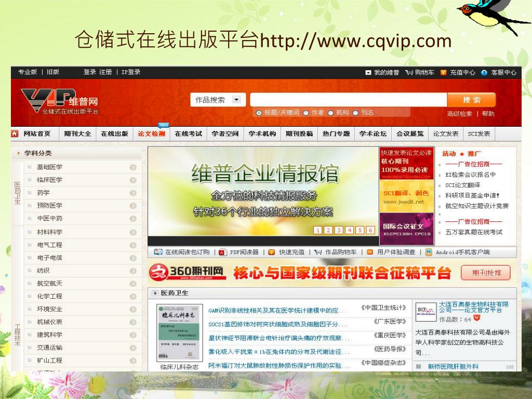Viewport: 532px width, 399px height.
Task: Click the arrow icon on 中医中药 row
Action: [133, 219]
